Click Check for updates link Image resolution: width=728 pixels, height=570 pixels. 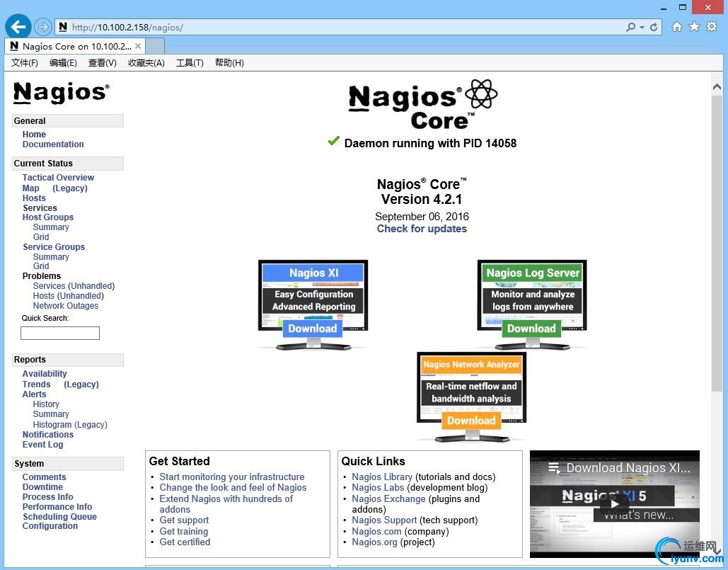coord(422,229)
